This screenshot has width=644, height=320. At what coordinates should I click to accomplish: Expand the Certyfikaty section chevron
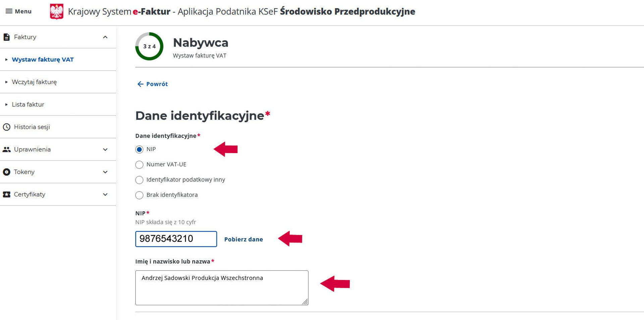pos(105,194)
